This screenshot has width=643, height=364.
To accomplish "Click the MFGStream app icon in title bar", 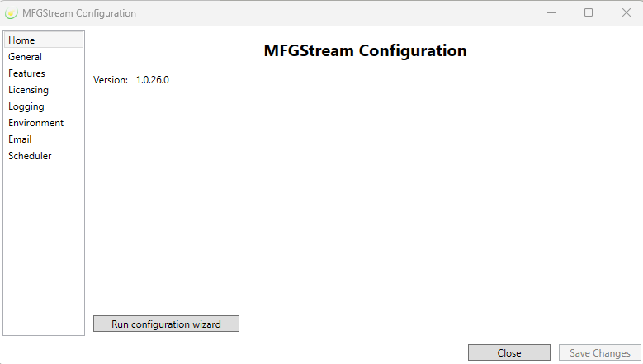I will pyautogui.click(x=12, y=12).
